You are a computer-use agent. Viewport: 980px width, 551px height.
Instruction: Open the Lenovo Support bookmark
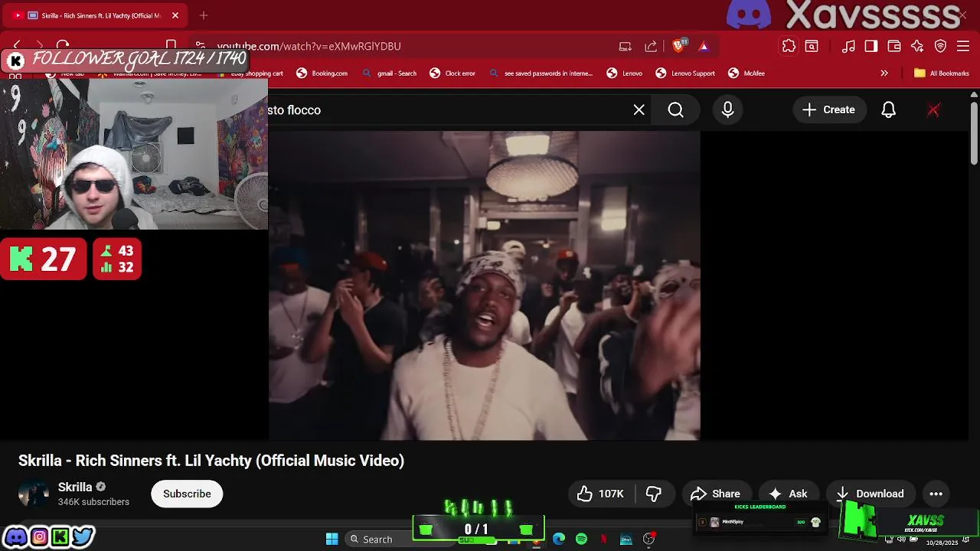(x=685, y=73)
